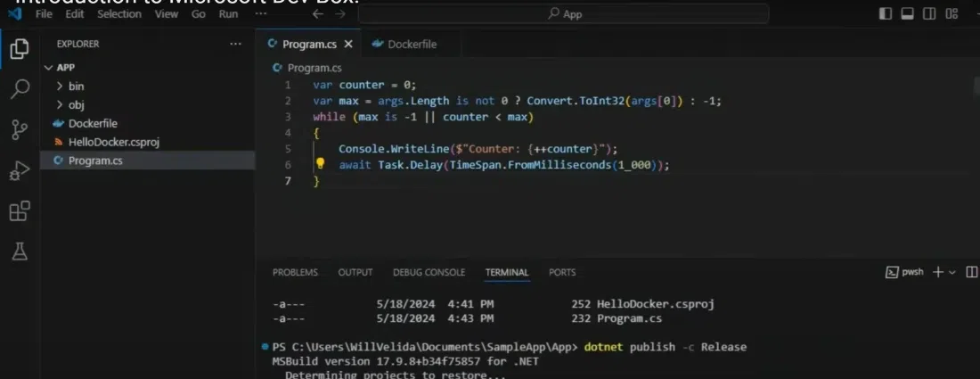Open the Testing flask view
The width and height of the screenshot is (980, 379).
click(20, 251)
